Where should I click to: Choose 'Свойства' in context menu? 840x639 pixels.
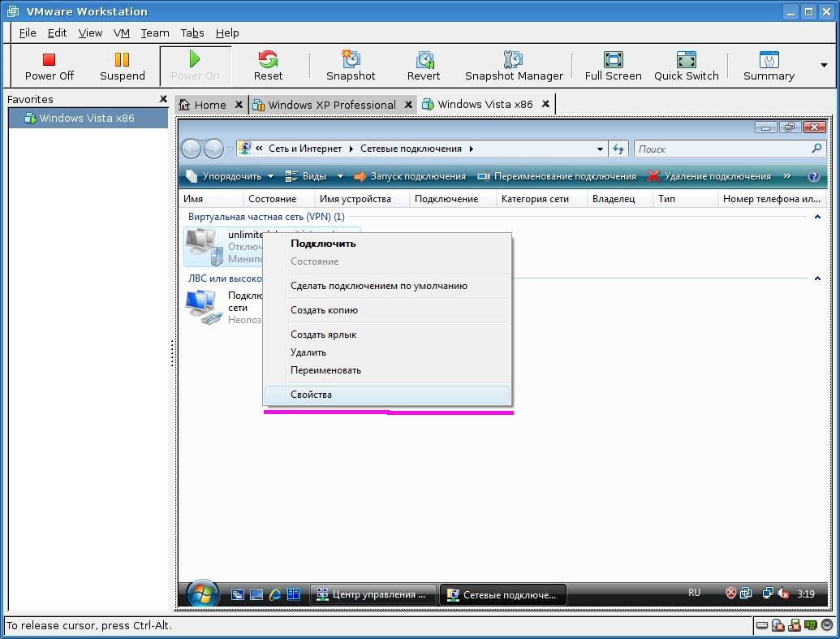[387, 395]
